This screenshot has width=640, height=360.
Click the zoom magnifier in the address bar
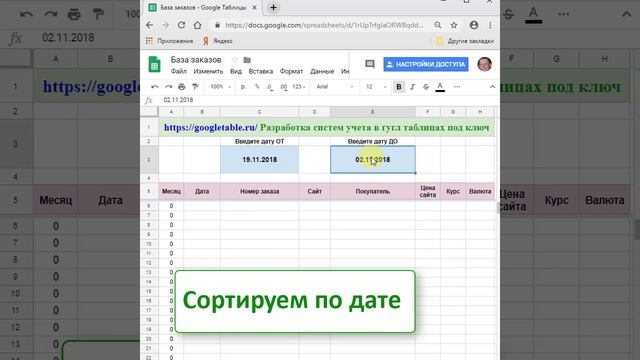point(438,25)
